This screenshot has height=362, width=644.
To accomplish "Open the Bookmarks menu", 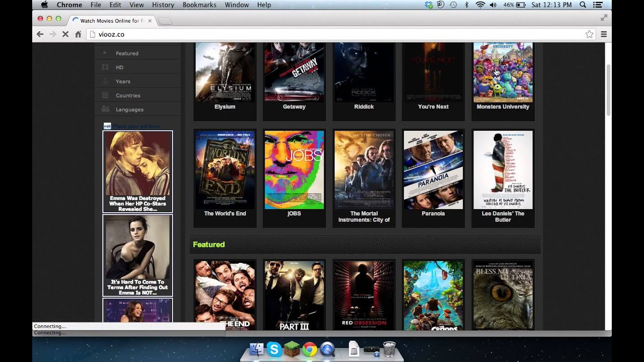I will (199, 5).
